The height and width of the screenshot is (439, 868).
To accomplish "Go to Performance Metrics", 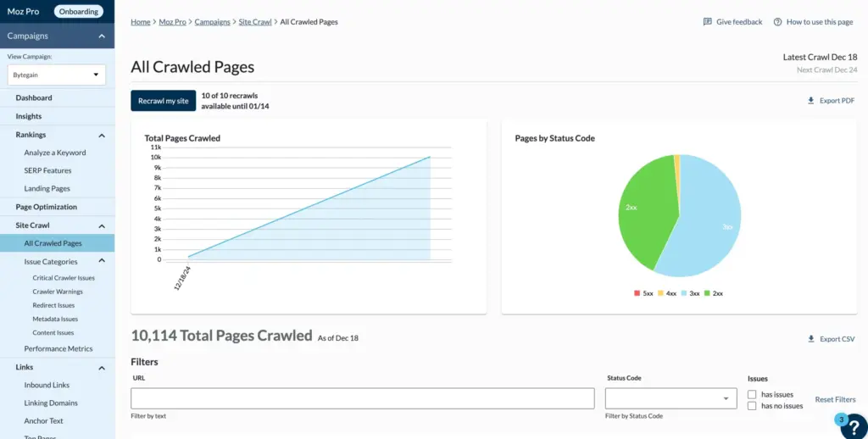I will tap(58, 349).
